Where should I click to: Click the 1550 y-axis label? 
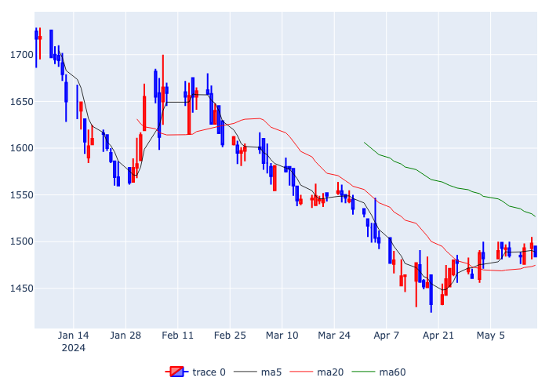point(22,195)
